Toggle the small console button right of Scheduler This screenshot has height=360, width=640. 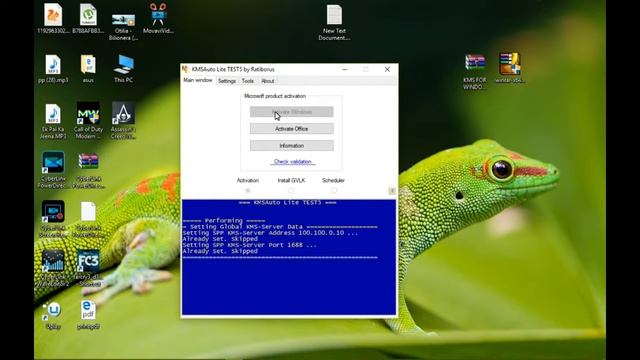point(392,191)
